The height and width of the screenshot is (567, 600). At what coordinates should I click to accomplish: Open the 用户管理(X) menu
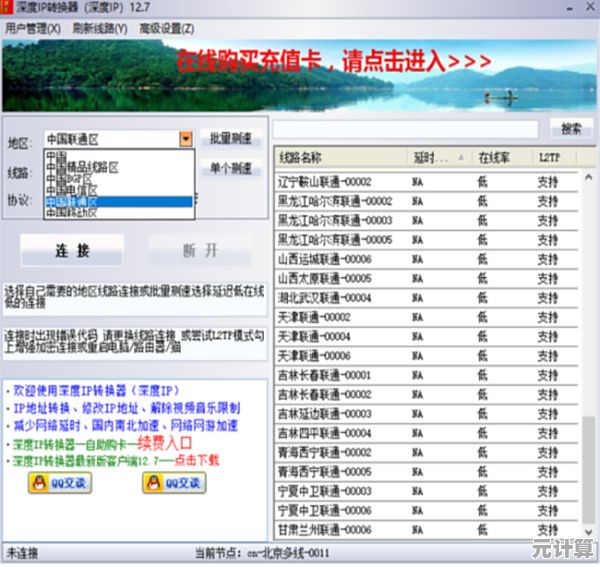(x=32, y=28)
